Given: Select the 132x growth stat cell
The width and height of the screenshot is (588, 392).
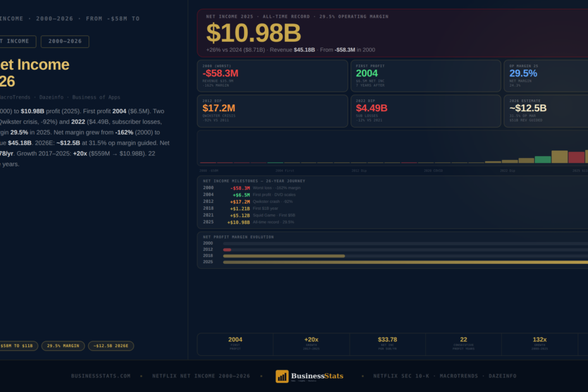Looking at the screenshot, I should click(539, 343).
